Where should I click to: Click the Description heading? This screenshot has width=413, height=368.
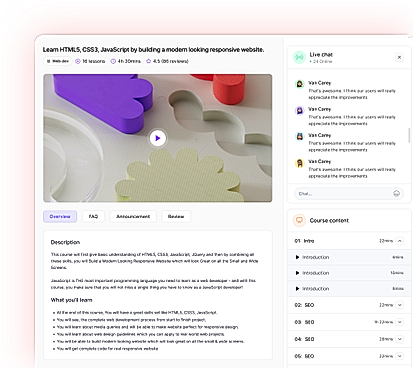coord(65,242)
